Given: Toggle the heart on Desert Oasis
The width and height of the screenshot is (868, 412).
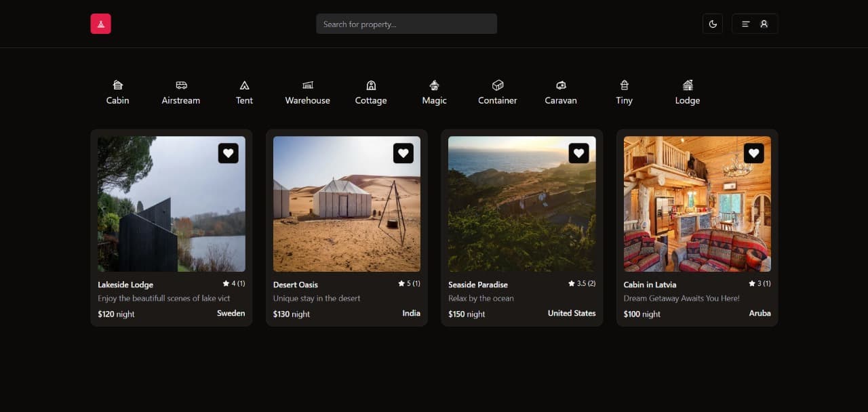Looking at the screenshot, I should tap(403, 153).
